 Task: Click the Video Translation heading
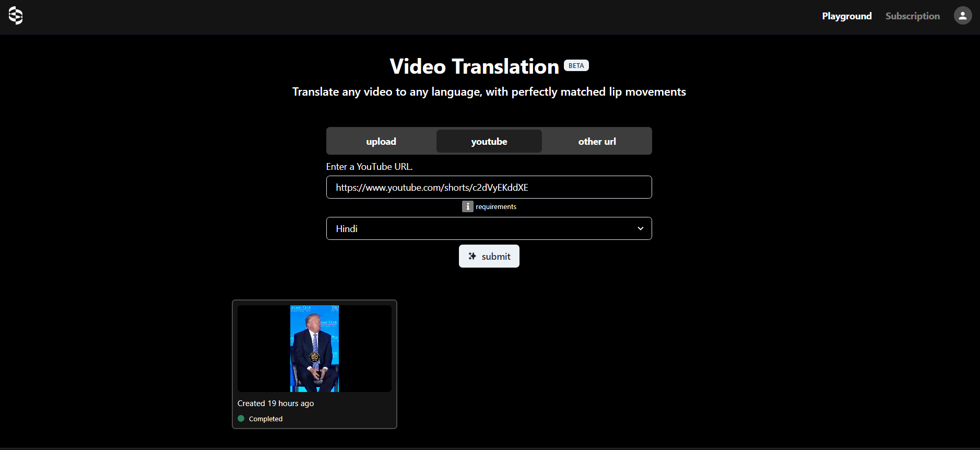click(x=474, y=67)
